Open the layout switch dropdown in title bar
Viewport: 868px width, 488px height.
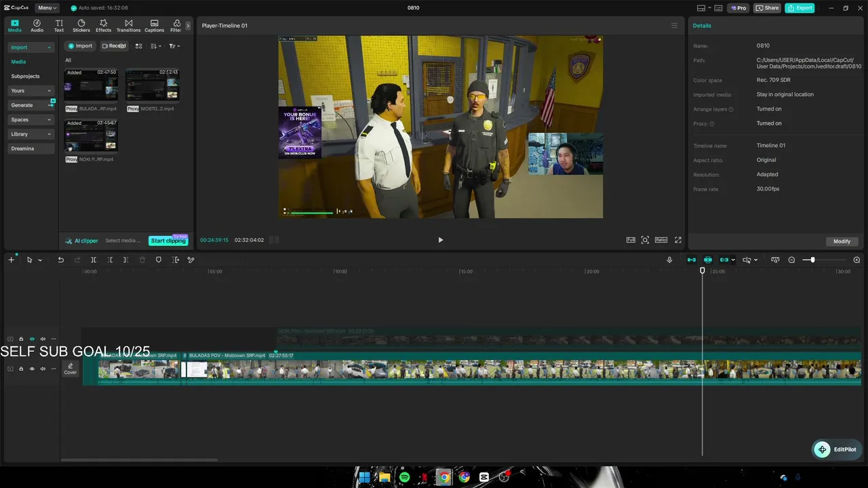705,8
